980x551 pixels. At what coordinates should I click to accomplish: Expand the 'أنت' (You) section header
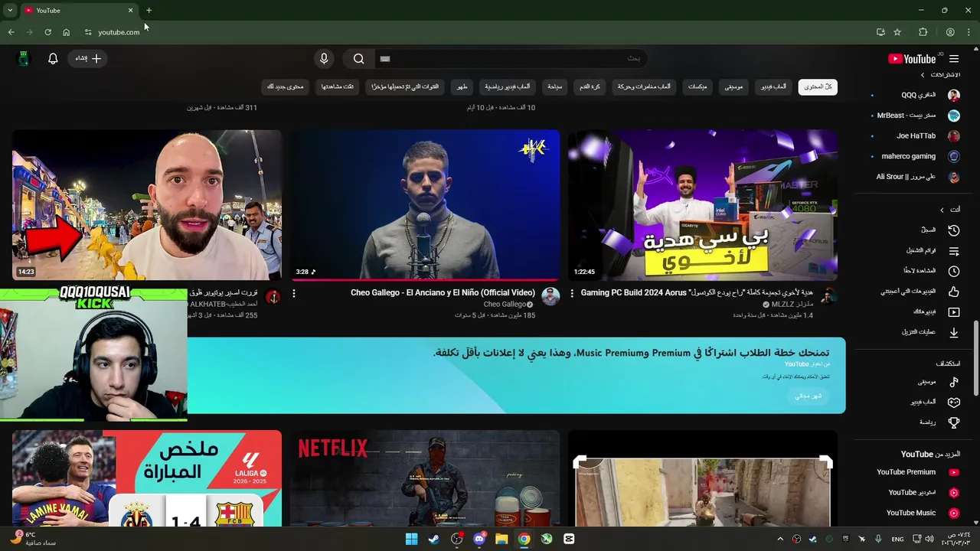coord(949,210)
